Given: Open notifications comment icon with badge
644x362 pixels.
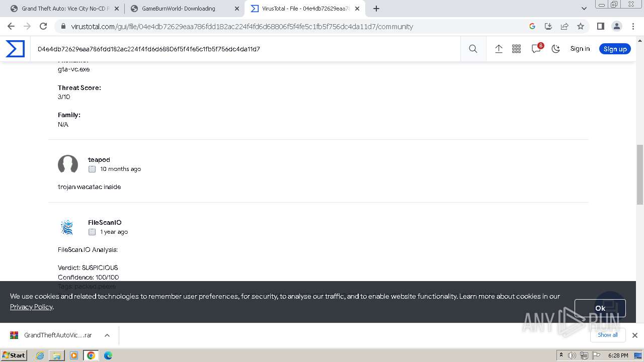Looking at the screenshot, I should (536, 48).
